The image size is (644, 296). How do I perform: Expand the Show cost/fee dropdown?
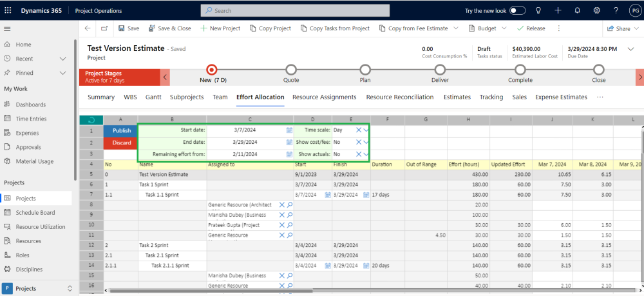[366, 142]
